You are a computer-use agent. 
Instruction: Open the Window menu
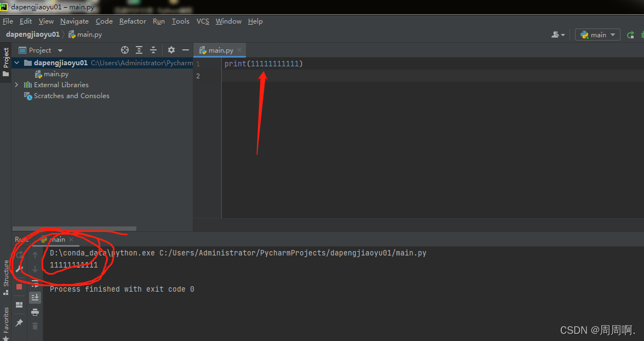pyautogui.click(x=228, y=21)
